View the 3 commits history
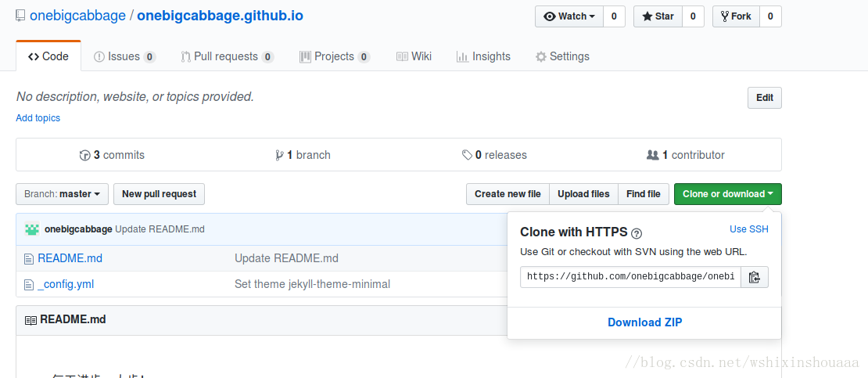The width and height of the screenshot is (868, 378). (x=112, y=155)
